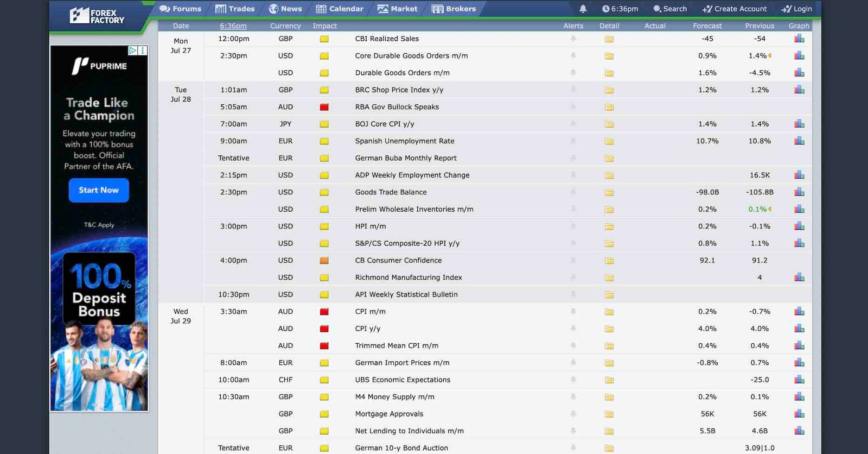Click the 6:36pm time column header link
The image size is (868, 454).
pos(233,26)
